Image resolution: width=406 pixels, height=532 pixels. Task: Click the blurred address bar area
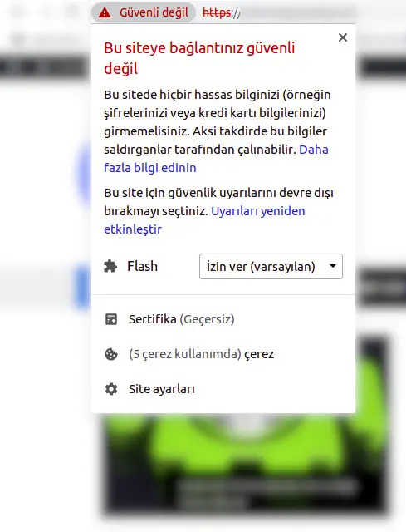pos(298,13)
